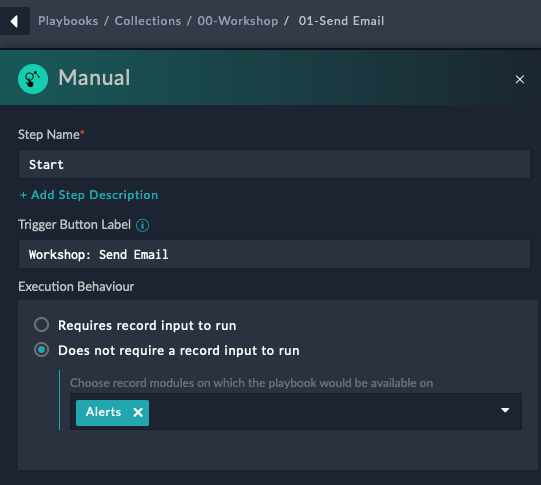Expand the record modules dropdown arrow
Viewport: 541px width, 485px height.
tap(505, 410)
